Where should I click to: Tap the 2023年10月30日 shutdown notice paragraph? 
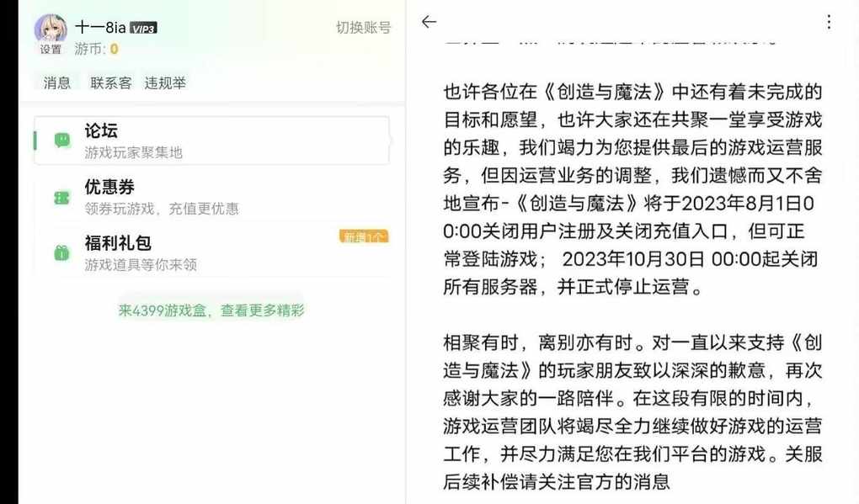(x=632, y=189)
